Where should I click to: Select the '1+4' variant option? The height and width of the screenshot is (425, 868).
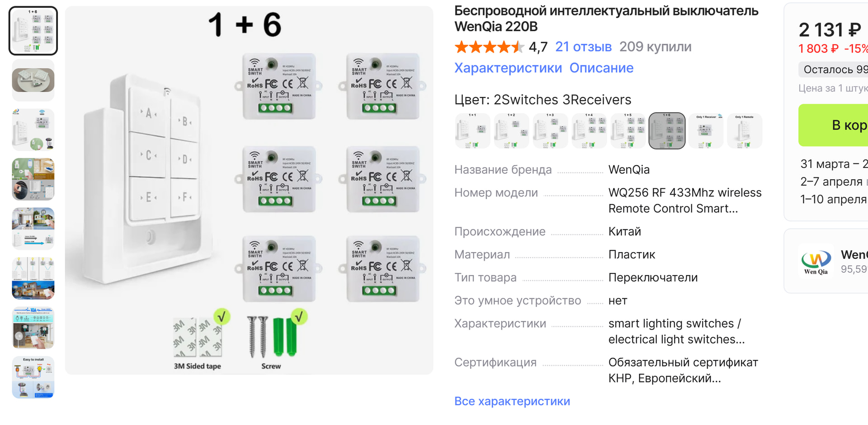[589, 131]
